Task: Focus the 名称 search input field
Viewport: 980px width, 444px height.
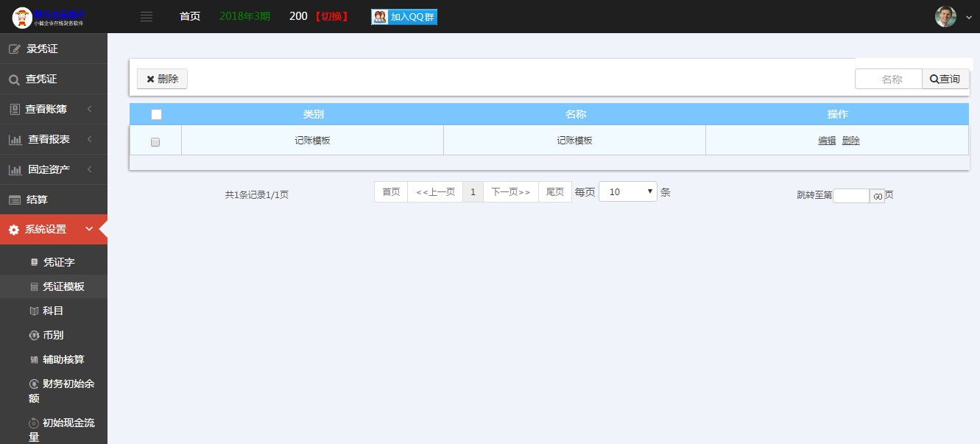Action: click(888, 79)
